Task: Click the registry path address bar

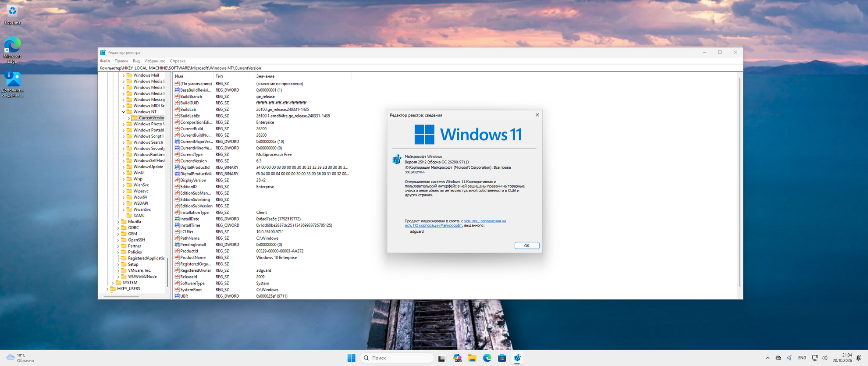Action: pyautogui.click(x=420, y=68)
